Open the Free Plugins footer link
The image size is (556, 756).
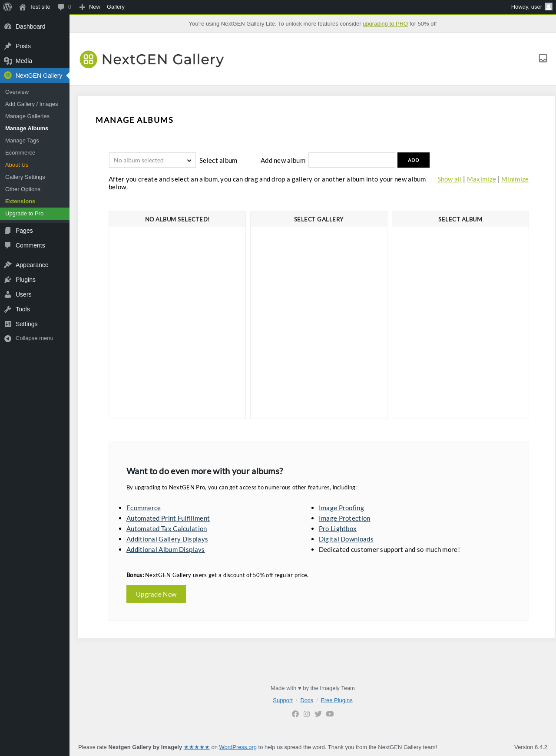[x=337, y=700]
